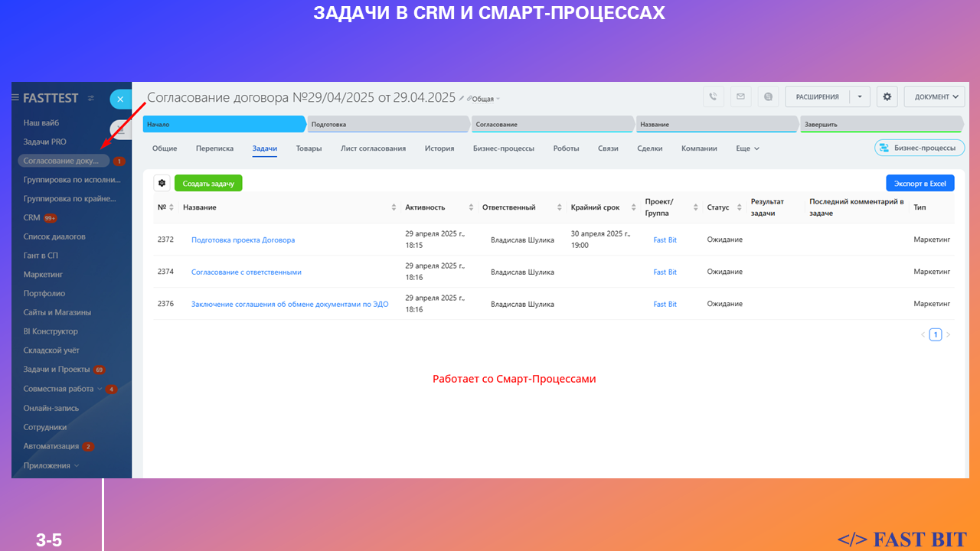Open the task Подготовка проекта Договора
This screenshot has height=551, width=980.
[243, 240]
